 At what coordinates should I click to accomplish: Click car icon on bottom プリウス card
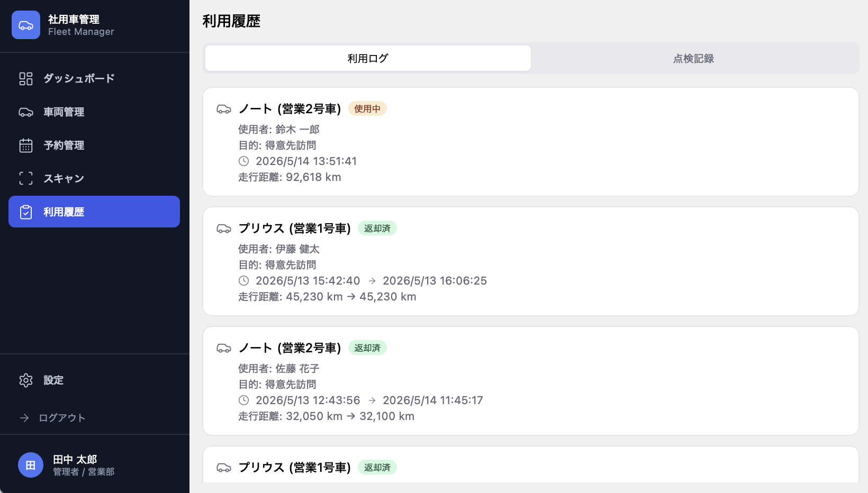tap(224, 468)
